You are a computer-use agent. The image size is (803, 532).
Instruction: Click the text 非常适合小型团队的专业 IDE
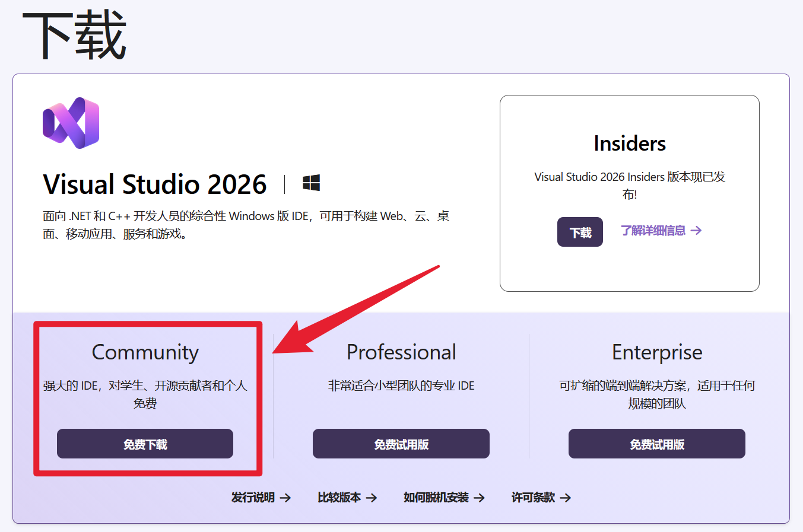pyautogui.click(x=401, y=386)
